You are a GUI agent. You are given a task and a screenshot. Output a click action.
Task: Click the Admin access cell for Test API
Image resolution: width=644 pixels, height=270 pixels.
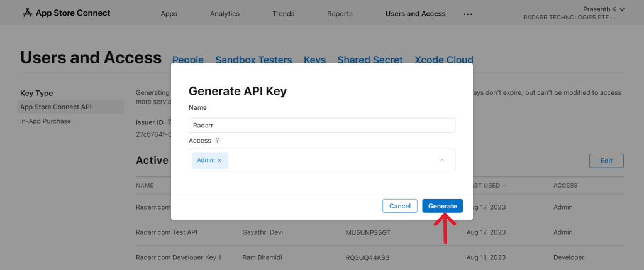563,232
